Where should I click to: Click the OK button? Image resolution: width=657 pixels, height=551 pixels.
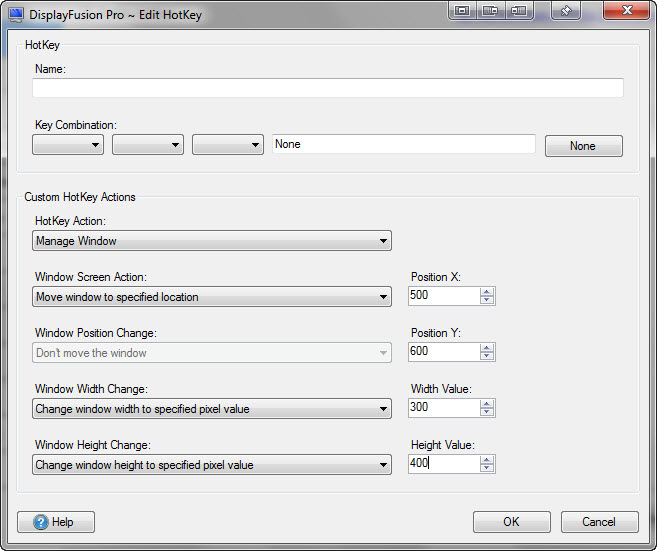click(511, 522)
